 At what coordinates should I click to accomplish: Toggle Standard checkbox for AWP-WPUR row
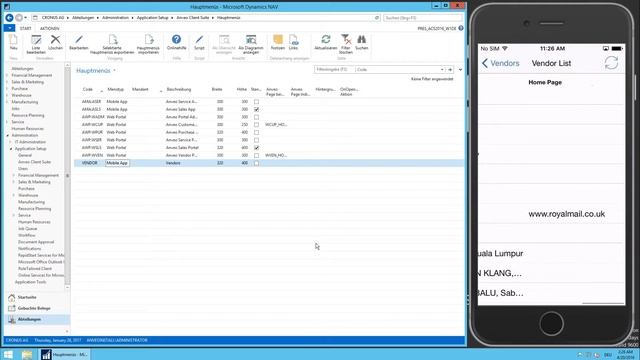256,132
